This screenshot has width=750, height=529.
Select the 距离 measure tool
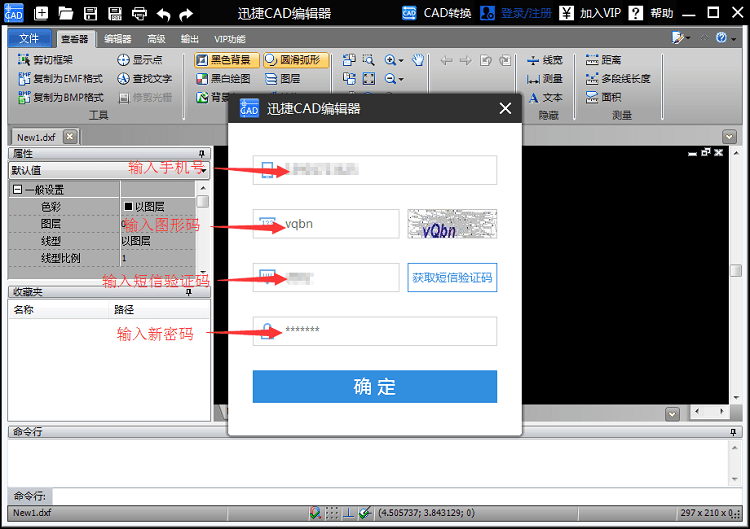604,60
